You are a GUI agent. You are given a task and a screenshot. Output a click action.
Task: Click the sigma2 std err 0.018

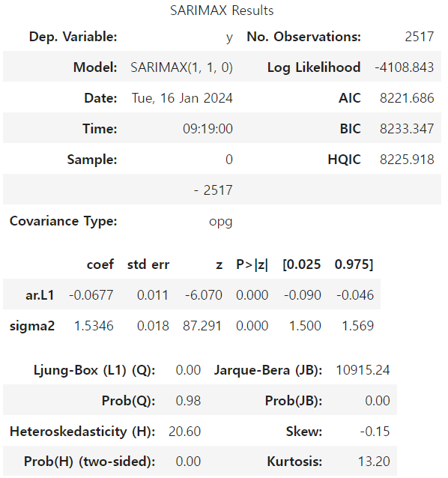tap(153, 326)
